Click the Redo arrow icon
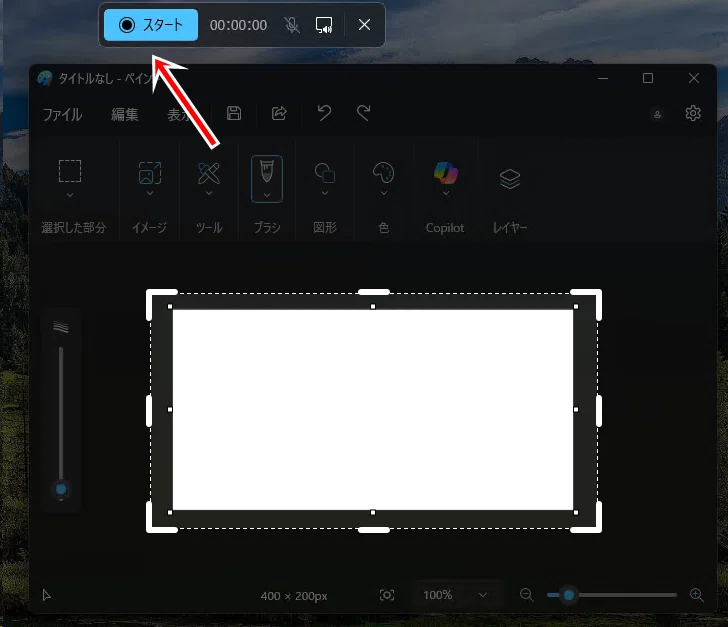 (x=364, y=113)
